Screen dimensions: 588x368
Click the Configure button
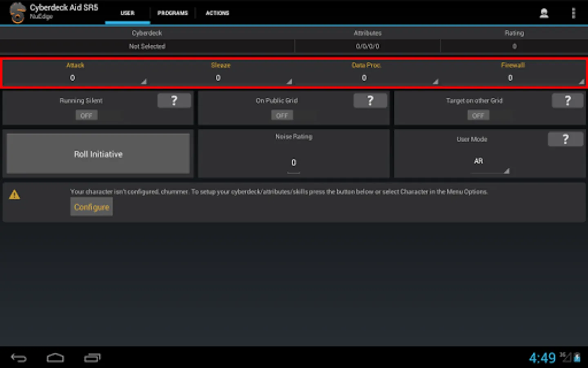pos(91,207)
